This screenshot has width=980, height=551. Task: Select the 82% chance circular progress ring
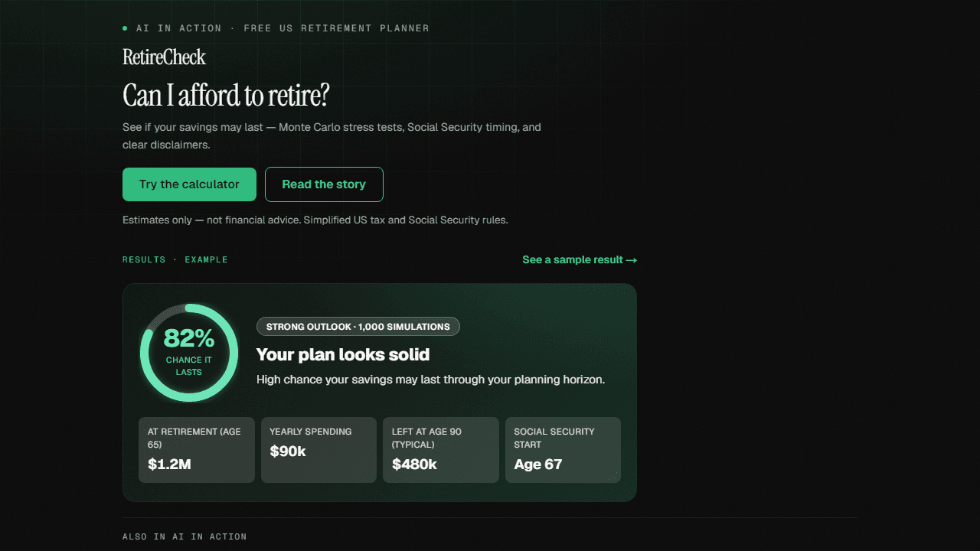[189, 353]
